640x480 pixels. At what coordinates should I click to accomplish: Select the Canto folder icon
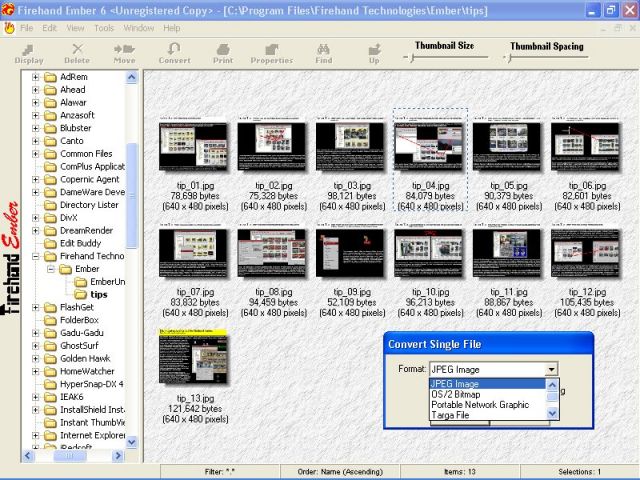[x=50, y=141]
